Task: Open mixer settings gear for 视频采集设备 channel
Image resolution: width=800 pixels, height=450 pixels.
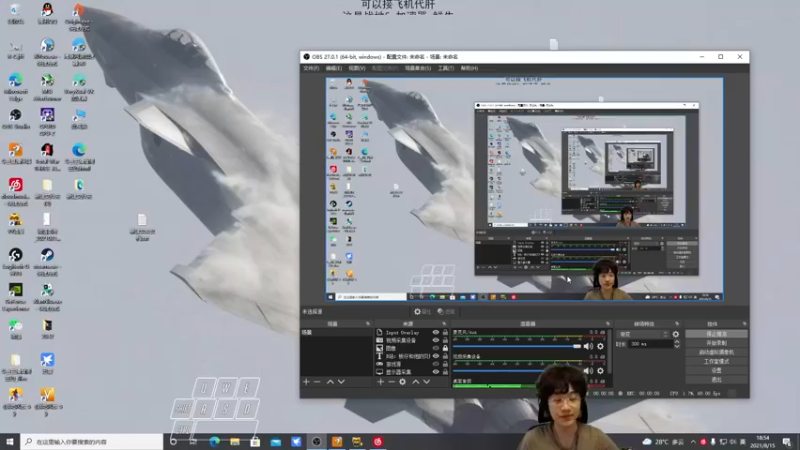Action: pos(601,371)
